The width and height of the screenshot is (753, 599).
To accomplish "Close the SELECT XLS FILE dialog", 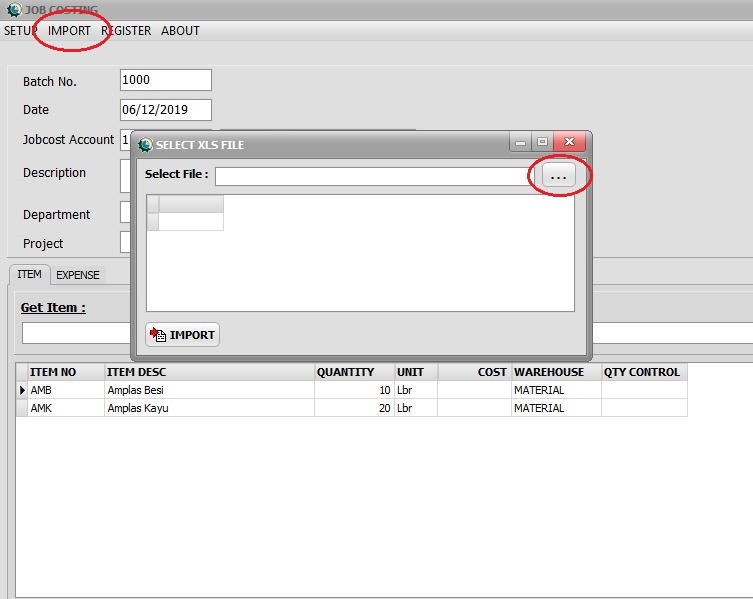I will tap(568, 143).
